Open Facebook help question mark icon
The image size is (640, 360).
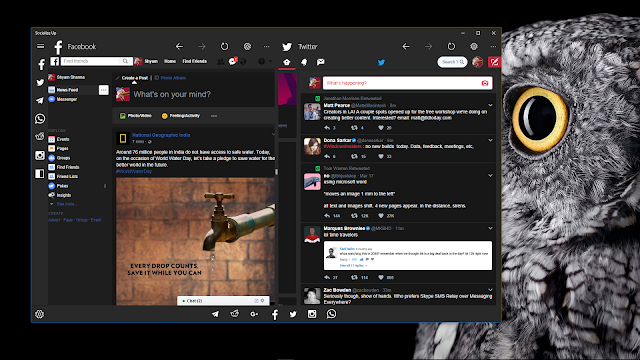pos(262,62)
